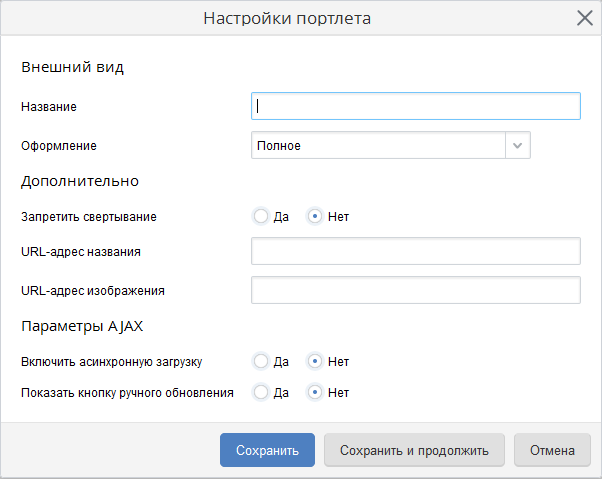Viewport: 602px width, 479px height.
Task: Click the URL-адрес изображения label
Action: click(92, 291)
